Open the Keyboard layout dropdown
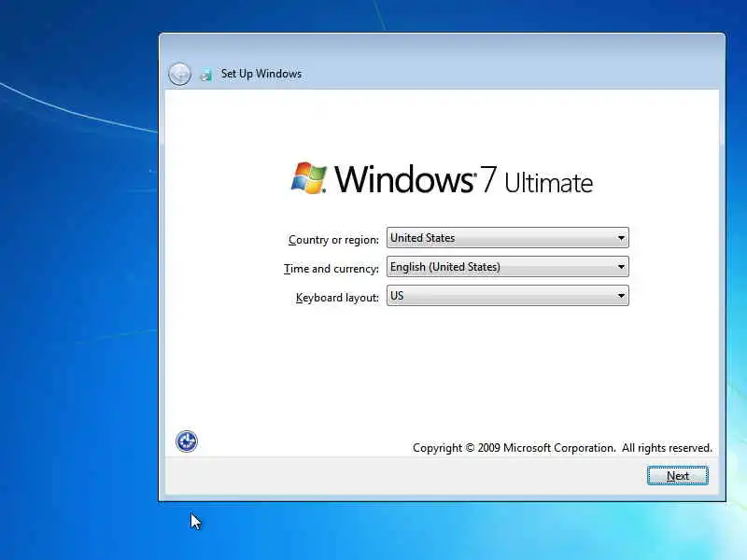The height and width of the screenshot is (560, 747). click(x=507, y=296)
